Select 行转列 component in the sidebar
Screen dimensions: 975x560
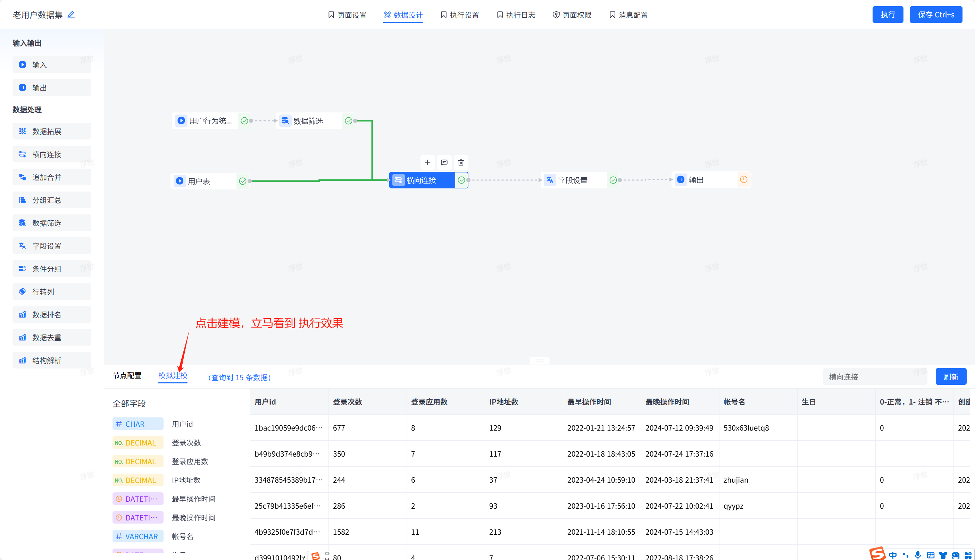tap(52, 291)
